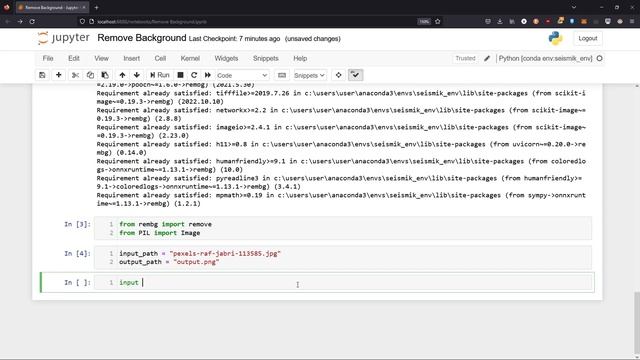The width and height of the screenshot is (640, 360).
Task: Click the output_path line in cell 4
Action: click(169, 262)
